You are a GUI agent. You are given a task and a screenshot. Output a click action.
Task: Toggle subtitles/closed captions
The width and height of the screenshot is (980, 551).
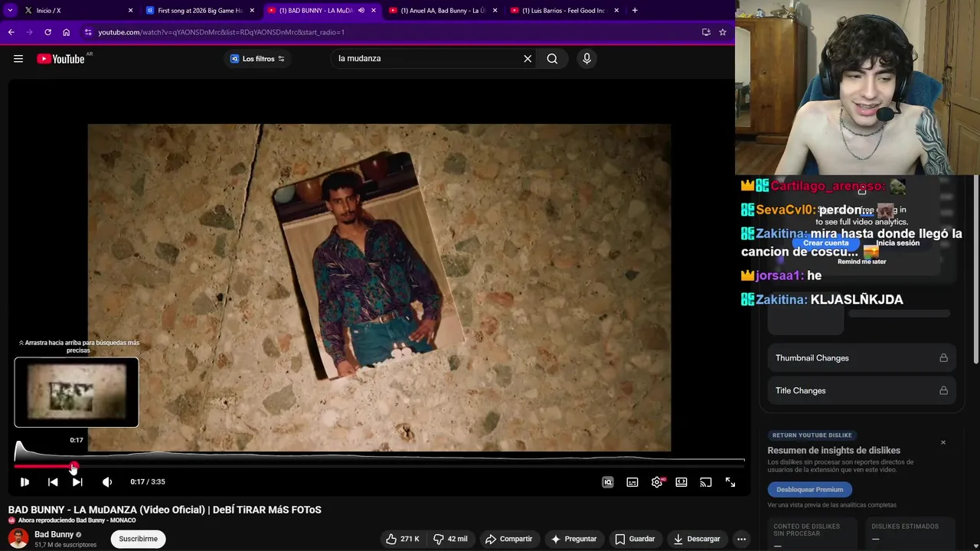632,482
